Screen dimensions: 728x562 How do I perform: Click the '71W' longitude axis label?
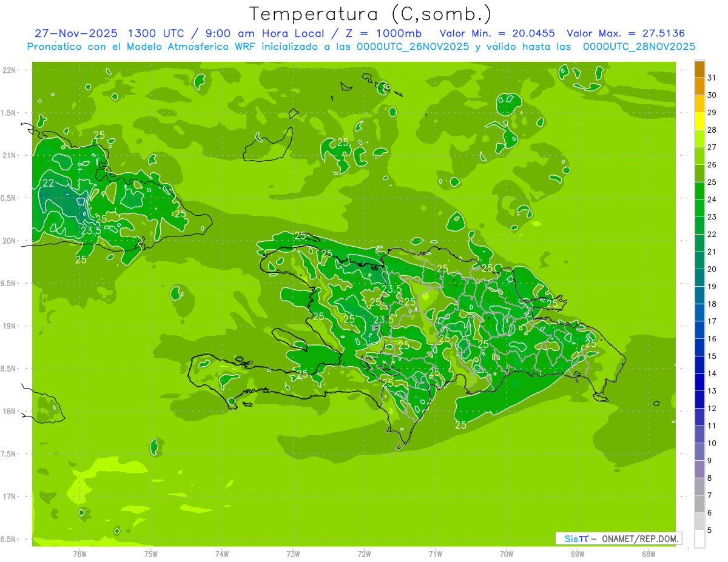click(x=435, y=554)
